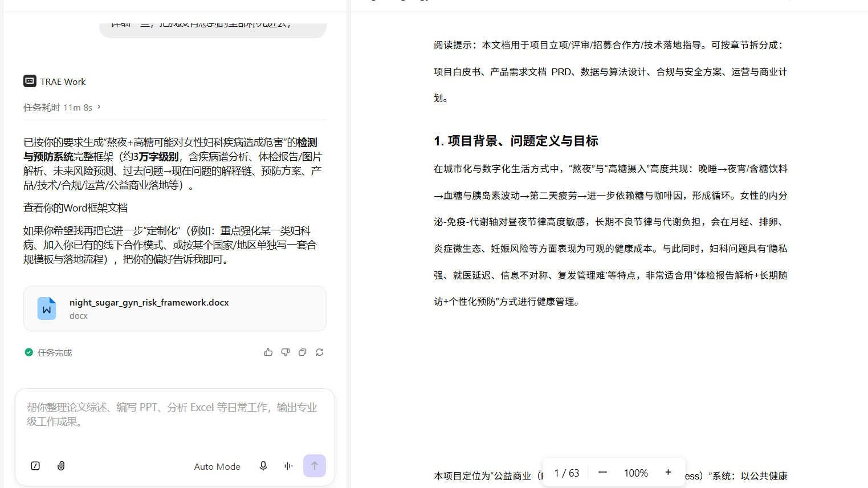Attach a file using the paperclip icon

(x=62, y=466)
